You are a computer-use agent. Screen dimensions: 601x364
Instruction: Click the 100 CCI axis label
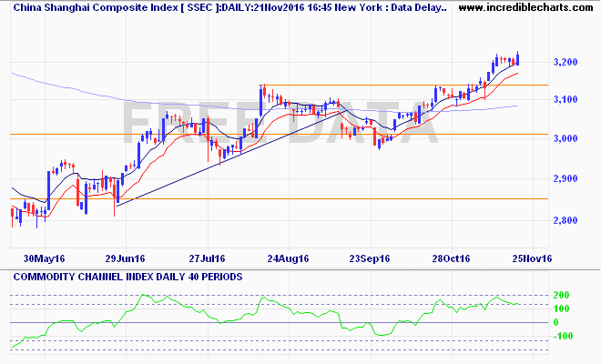(561, 308)
